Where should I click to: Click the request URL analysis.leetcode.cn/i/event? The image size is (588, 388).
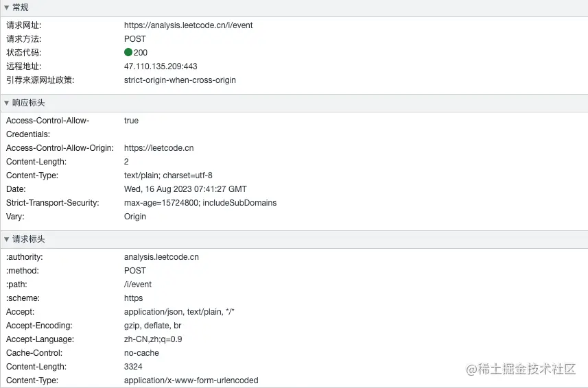click(x=188, y=25)
